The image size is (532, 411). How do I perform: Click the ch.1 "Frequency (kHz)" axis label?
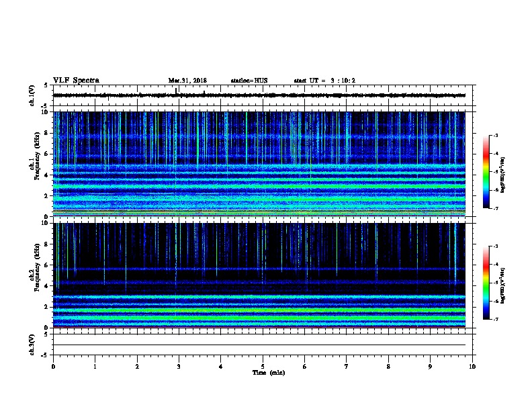click(37, 156)
